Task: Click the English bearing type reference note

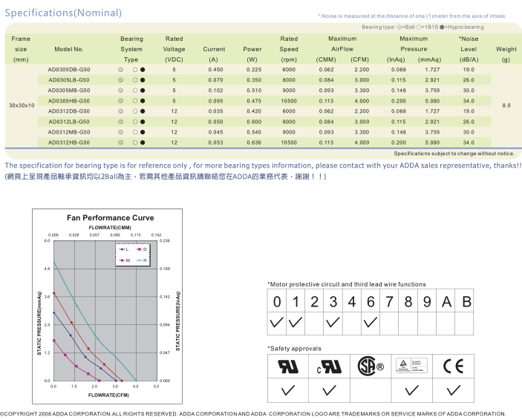Action: click(x=263, y=165)
